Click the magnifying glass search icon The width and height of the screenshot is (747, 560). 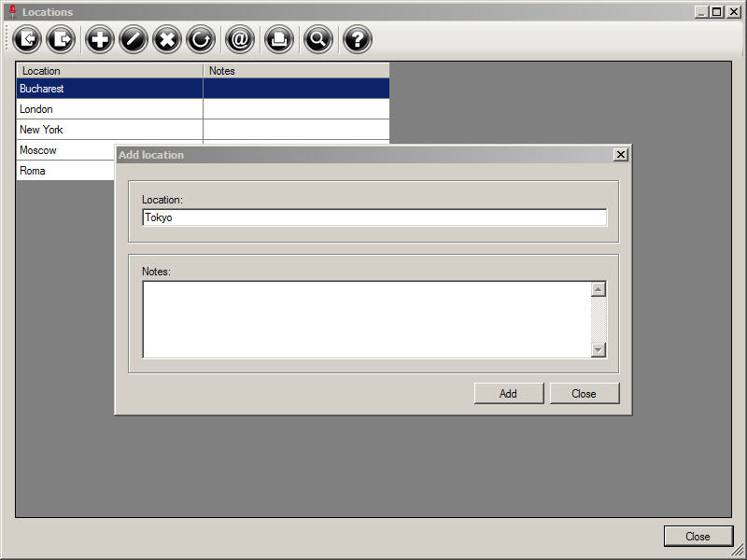(318, 39)
